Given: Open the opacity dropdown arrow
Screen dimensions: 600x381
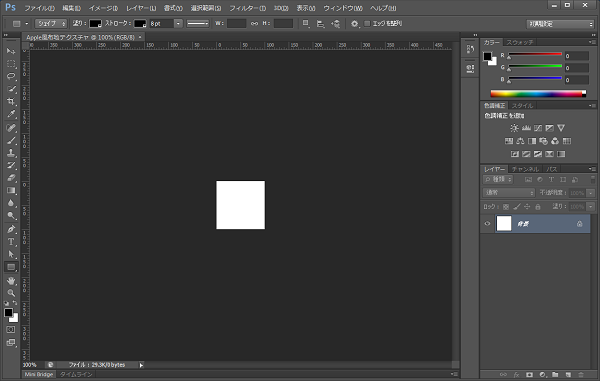Looking at the screenshot, I should pos(591,193).
